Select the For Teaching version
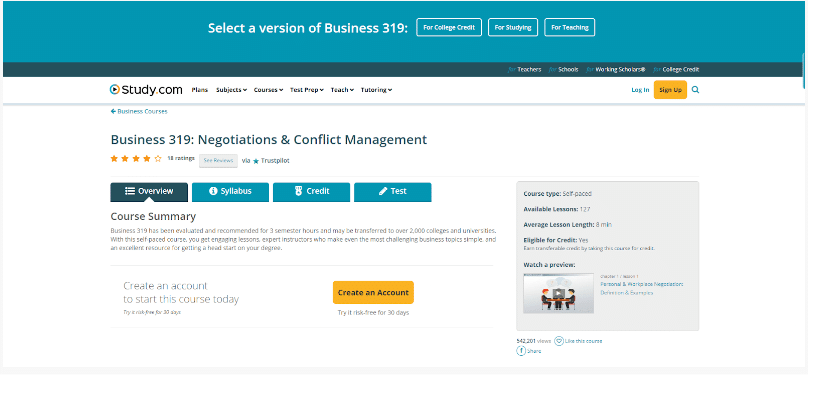814x398 pixels. pyautogui.click(x=569, y=28)
